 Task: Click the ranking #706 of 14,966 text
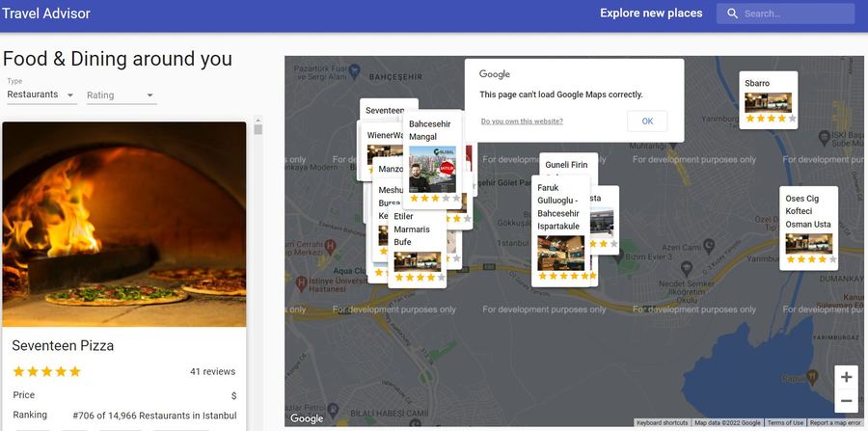click(x=154, y=416)
